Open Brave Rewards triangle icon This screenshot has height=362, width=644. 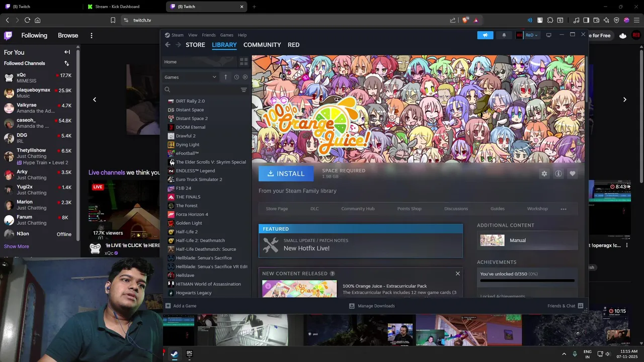pyautogui.click(x=476, y=20)
